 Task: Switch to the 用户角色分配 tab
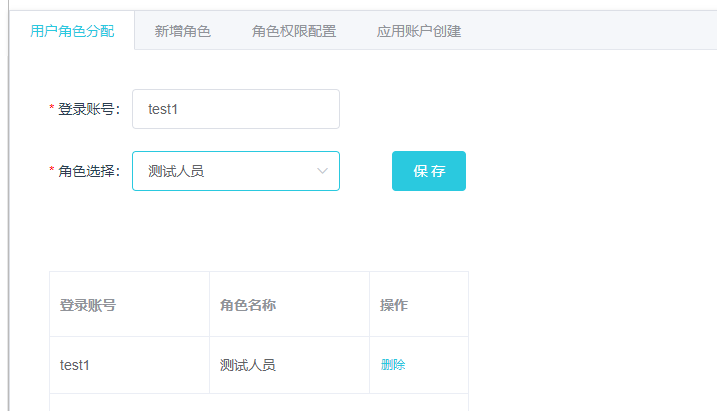pos(72,31)
